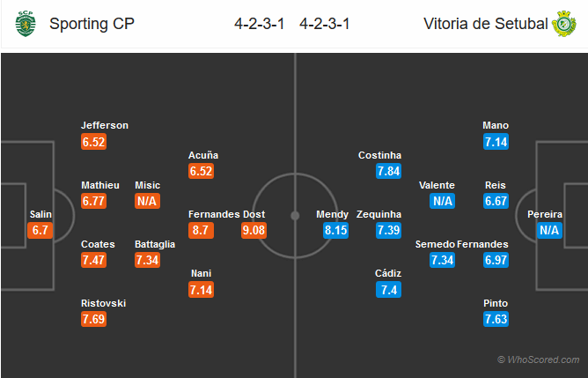Click Pinto's 7.63 rating badge
588x378 pixels.
coord(496,319)
